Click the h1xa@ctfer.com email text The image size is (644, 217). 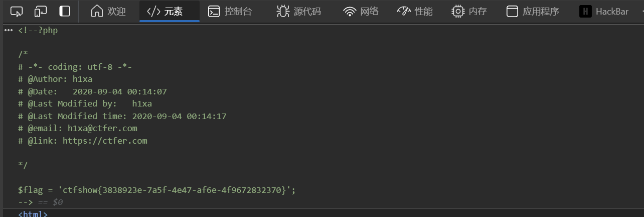pyautogui.click(x=102, y=128)
